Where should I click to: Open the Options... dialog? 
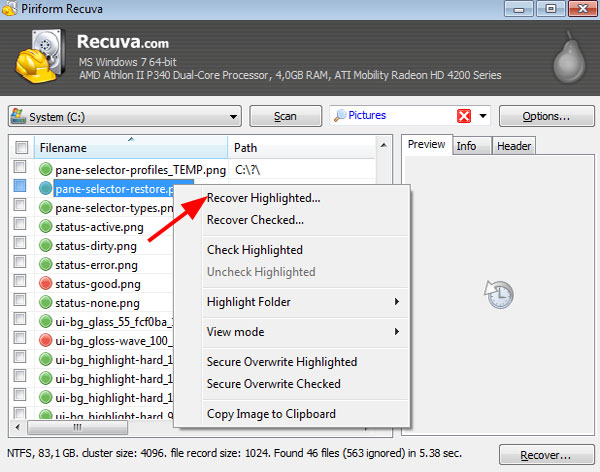tap(546, 116)
